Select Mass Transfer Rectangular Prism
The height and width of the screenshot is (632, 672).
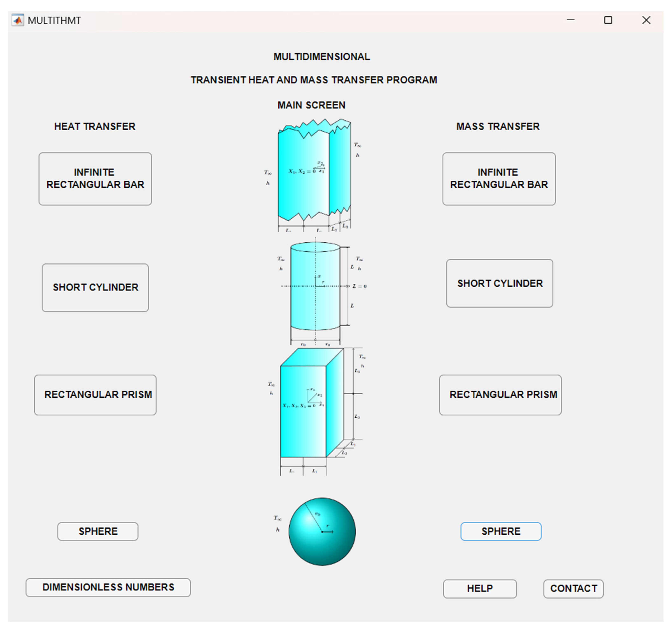(x=500, y=395)
